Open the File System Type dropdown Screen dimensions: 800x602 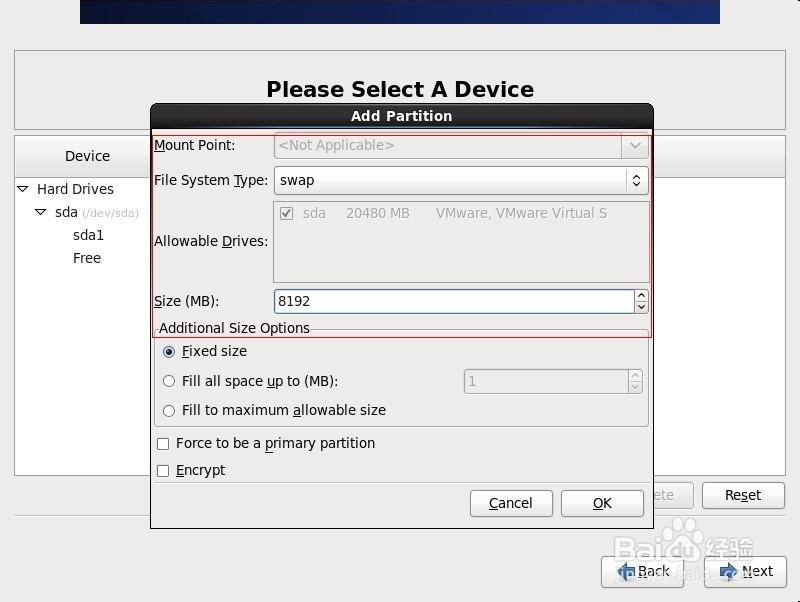pyautogui.click(x=636, y=181)
